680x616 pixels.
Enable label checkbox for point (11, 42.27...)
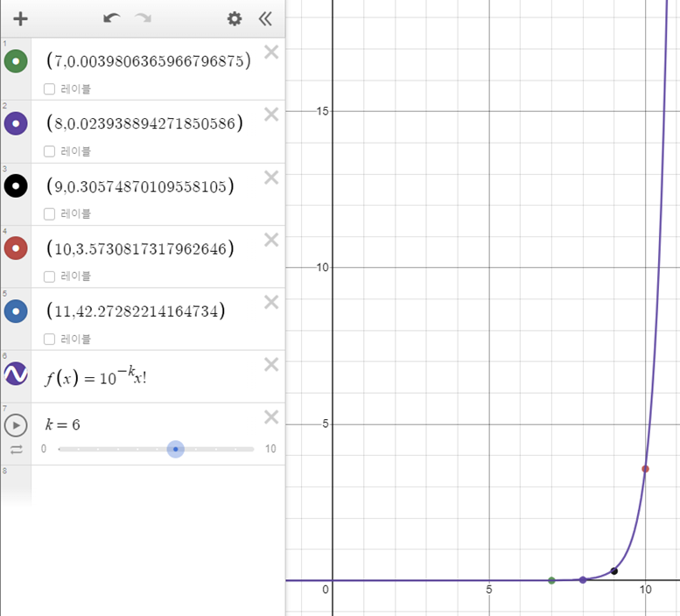[x=49, y=339]
